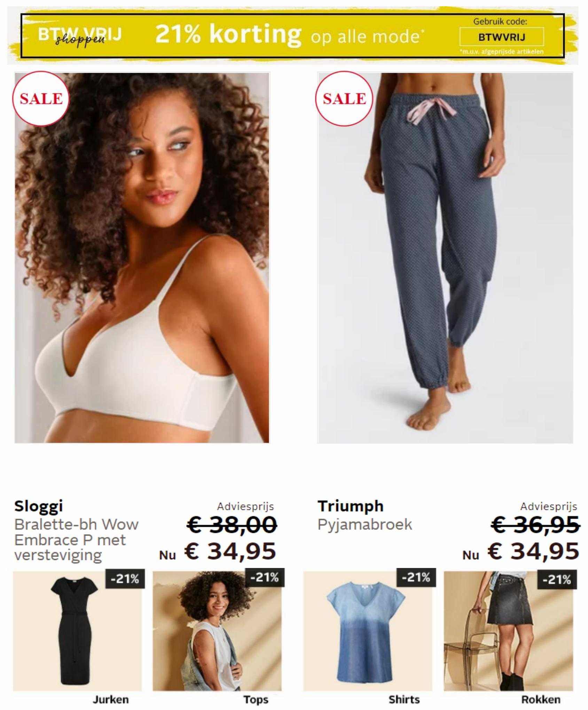Click SALE badge on the Sloggi bra photo
Image resolution: width=588 pixels, height=710 pixels.
click(41, 99)
